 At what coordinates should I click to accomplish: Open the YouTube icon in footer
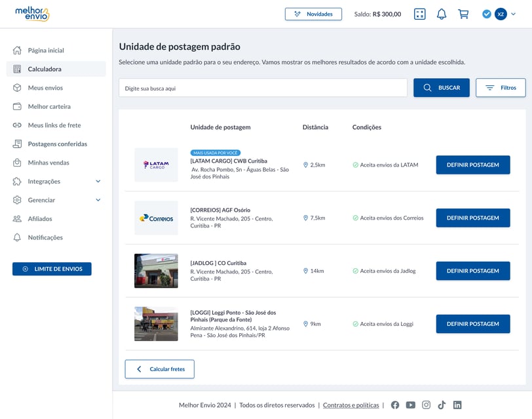click(411, 405)
